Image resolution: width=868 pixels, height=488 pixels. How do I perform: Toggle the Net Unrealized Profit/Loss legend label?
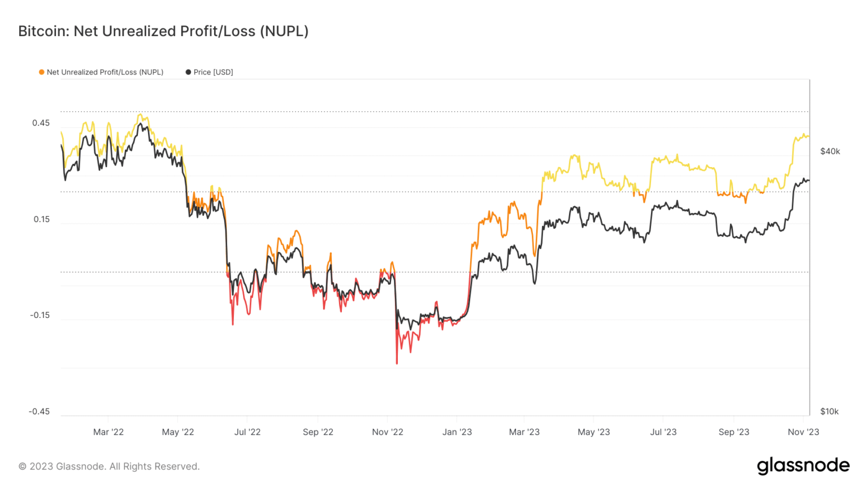105,72
